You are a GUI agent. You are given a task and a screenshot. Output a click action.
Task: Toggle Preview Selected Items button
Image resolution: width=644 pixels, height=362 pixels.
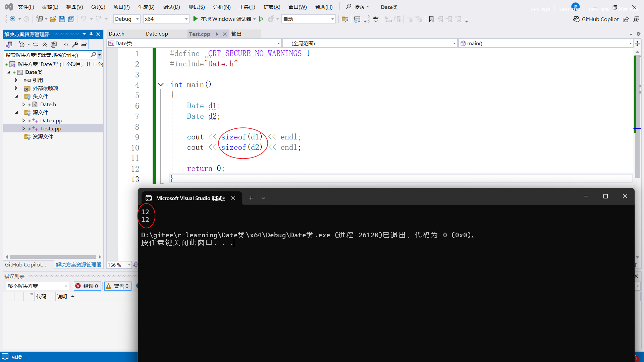tap(84, 45)
